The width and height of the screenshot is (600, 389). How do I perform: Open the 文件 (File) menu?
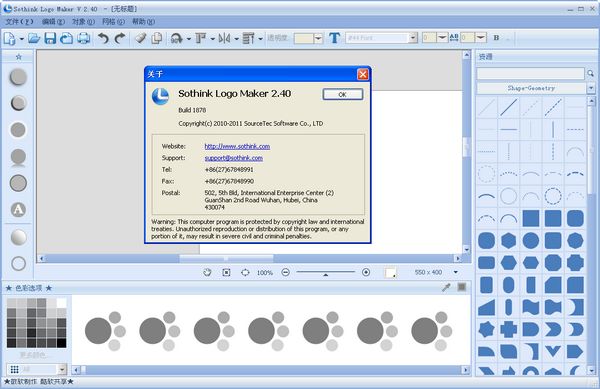click(x=19, y=22)
